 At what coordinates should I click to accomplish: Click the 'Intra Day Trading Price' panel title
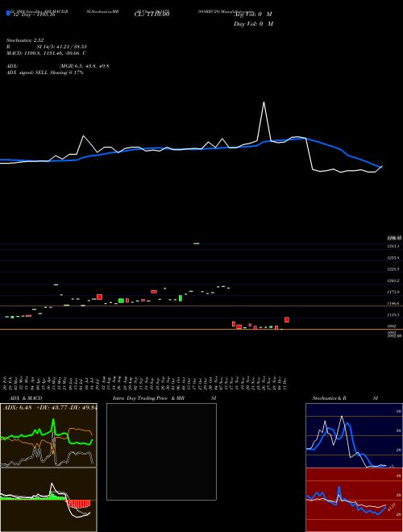pos(147,398)
